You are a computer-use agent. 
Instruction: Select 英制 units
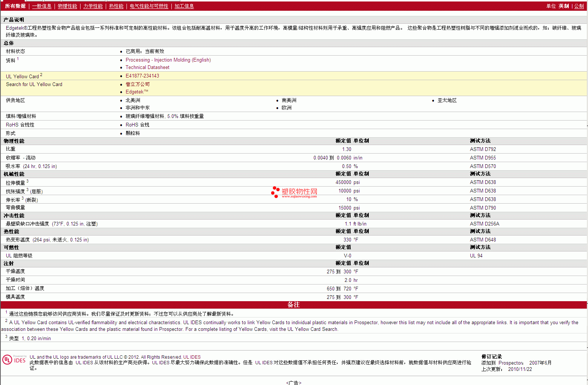coord(564,6)
